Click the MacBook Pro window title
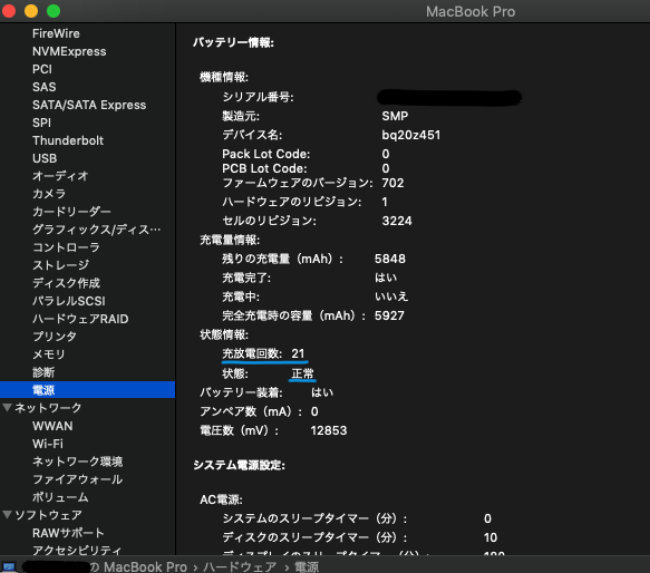 (x=471, y=12)
